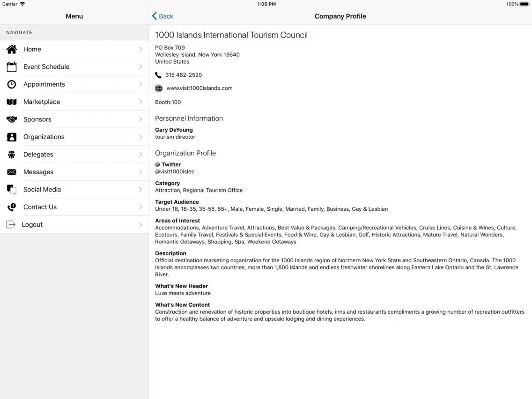Click the Appointments clock icon

point(12,84)
